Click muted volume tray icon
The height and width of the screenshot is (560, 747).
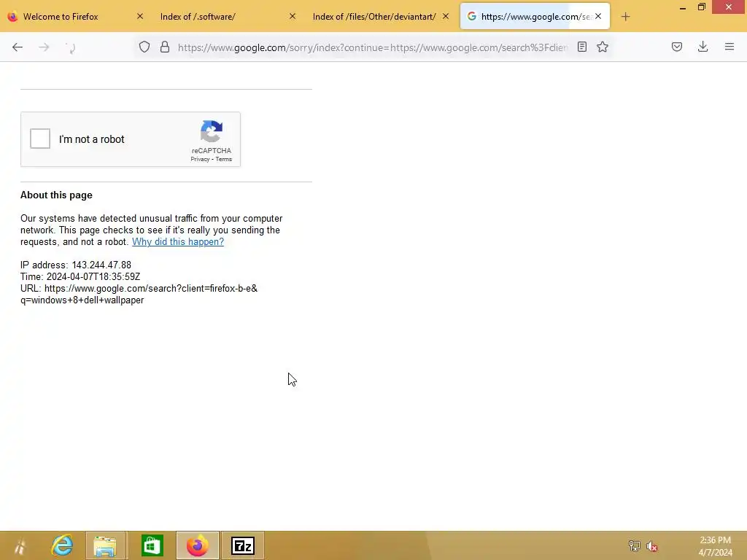coord(651,545)
